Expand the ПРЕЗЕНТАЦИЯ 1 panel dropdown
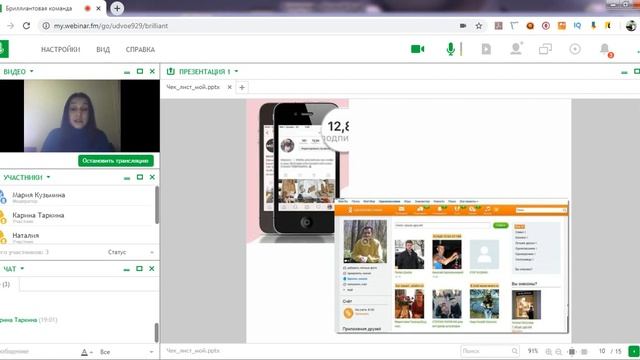Screen dimensions: 640x360 236,71
